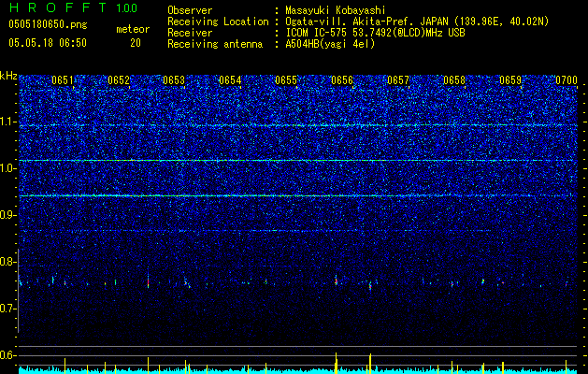588x374 pixels.
Task: Click the meteor count value 20
Action: pos(136,43)
